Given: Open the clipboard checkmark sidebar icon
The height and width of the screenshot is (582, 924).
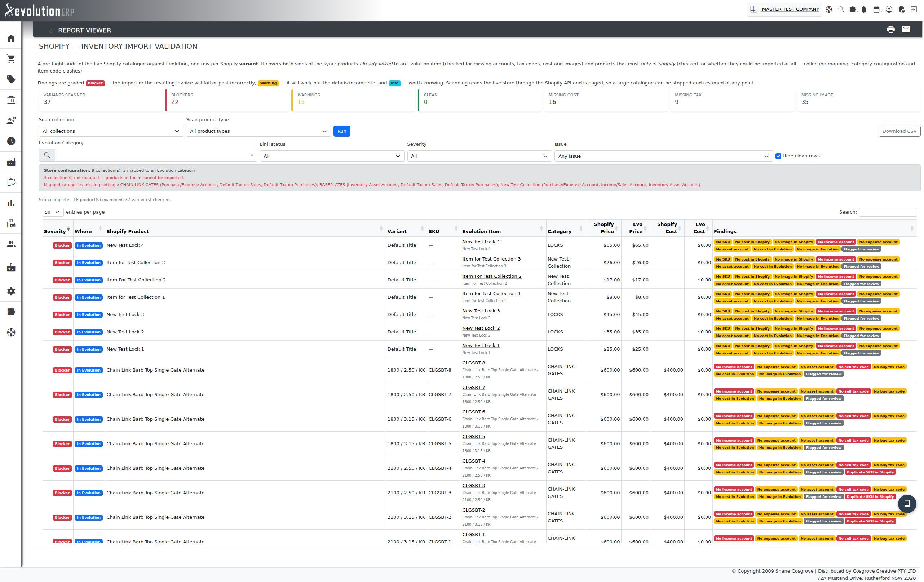Looking at the screenshot, I should (x=11, y=182).
